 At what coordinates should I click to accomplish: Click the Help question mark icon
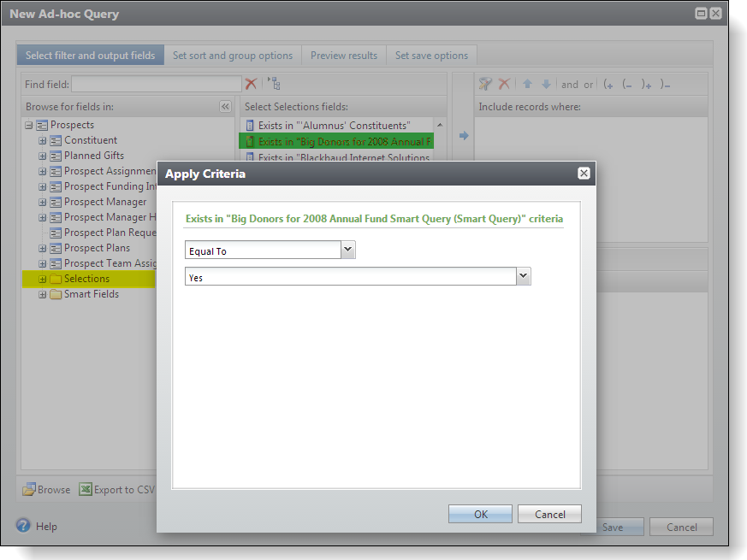(x=24, y=526)
